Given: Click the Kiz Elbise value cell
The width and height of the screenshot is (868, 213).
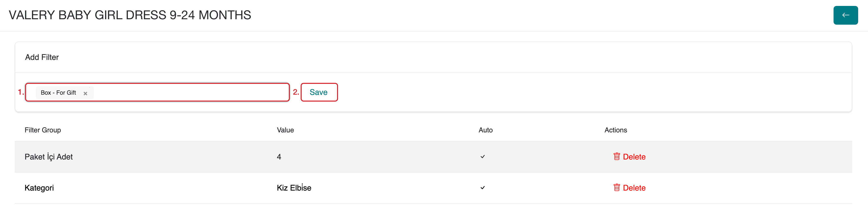Looking at the screenshot, I should point(294,188).
